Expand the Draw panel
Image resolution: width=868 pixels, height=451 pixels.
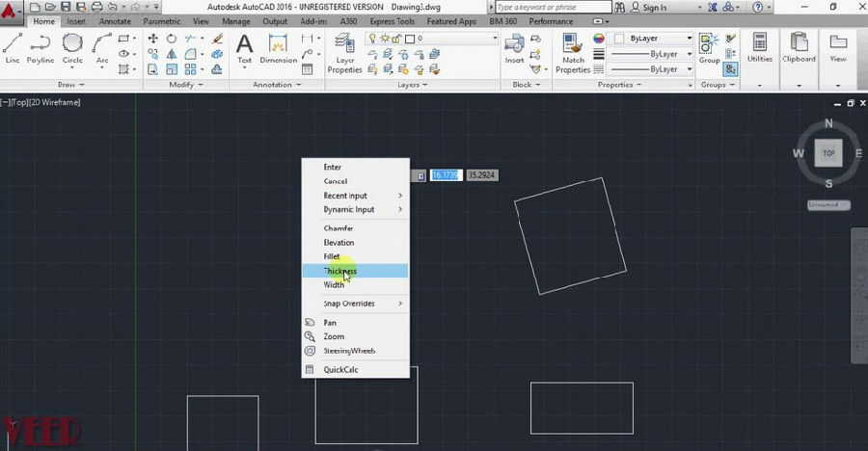point(70,85)
